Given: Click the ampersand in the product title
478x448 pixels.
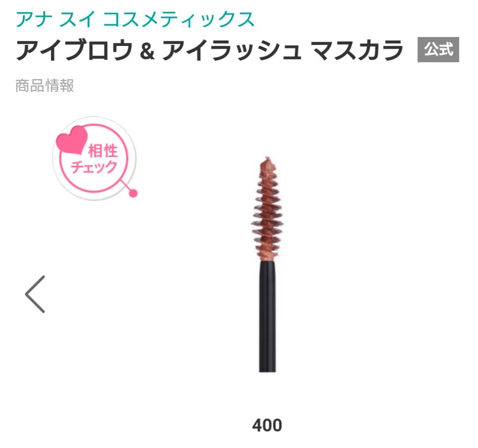Looking at the screenshot, I should coord(147,50).
